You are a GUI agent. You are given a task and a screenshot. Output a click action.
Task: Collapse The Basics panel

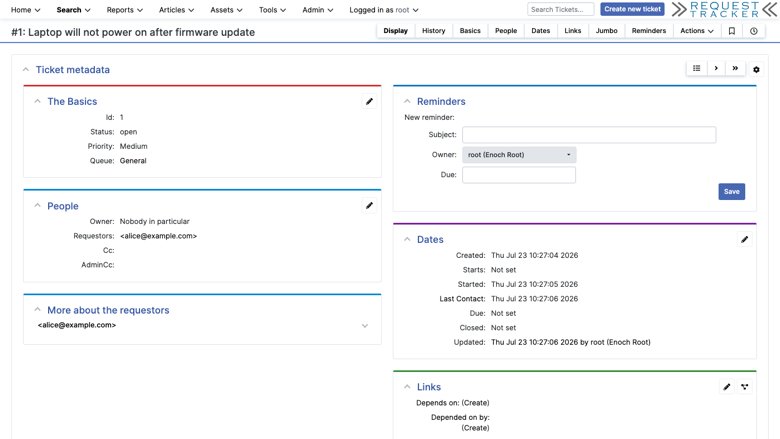37,101
